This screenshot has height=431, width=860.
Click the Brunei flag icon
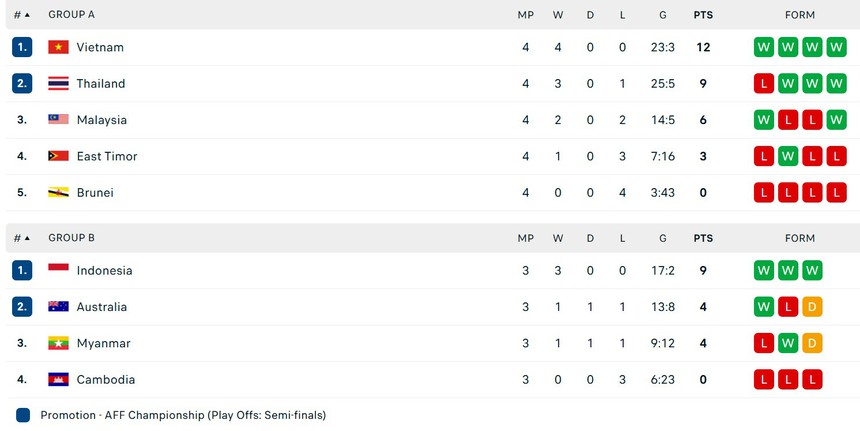point(58,192)
